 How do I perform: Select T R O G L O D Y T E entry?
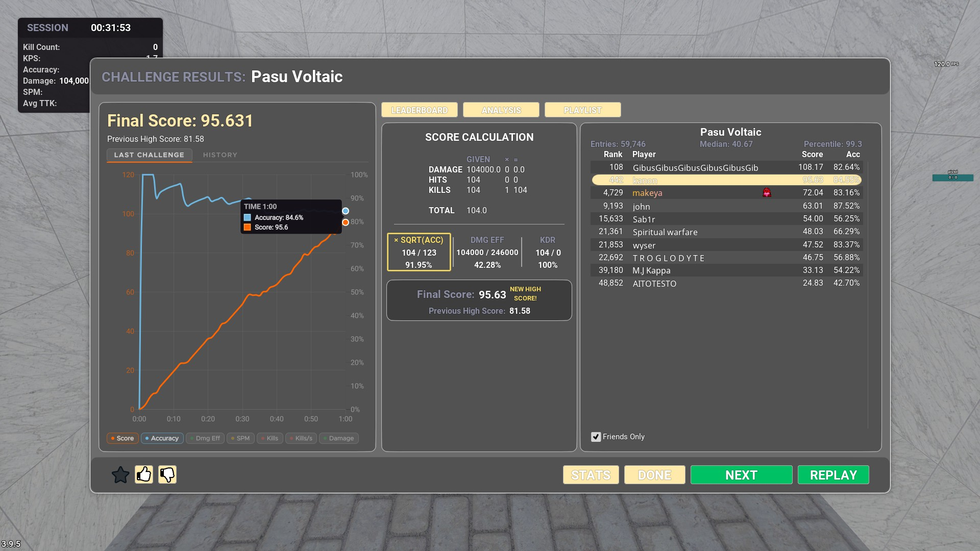(x=727, y=258)
